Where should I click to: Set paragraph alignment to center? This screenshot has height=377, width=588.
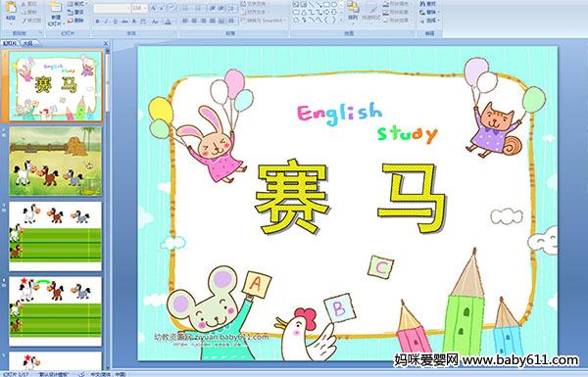tap(194, 21)
